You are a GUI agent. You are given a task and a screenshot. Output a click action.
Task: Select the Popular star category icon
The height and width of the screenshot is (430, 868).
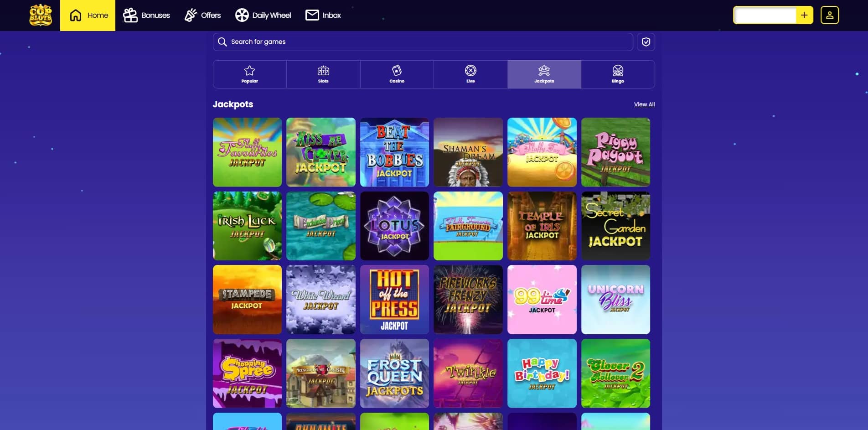(x=249, y=71)
